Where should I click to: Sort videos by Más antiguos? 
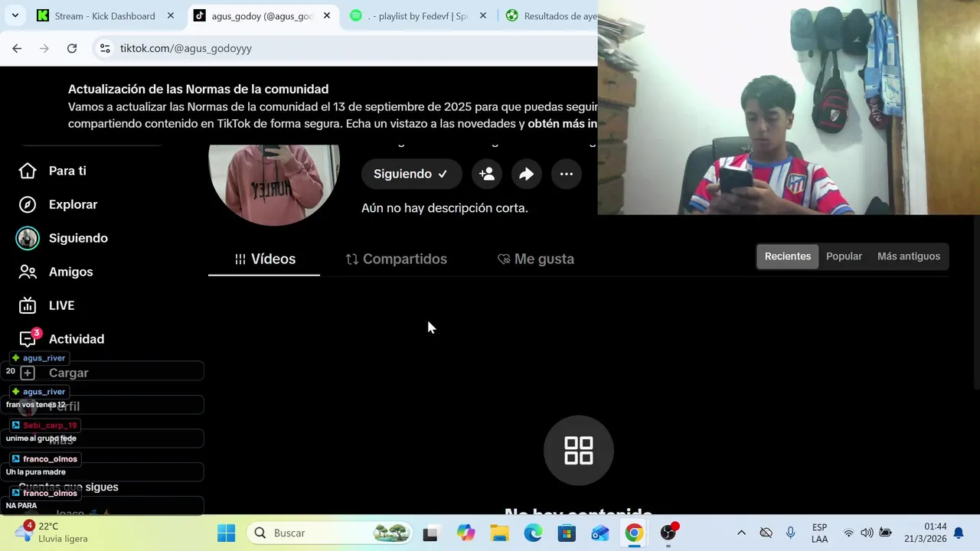click(x=908, y=256)
